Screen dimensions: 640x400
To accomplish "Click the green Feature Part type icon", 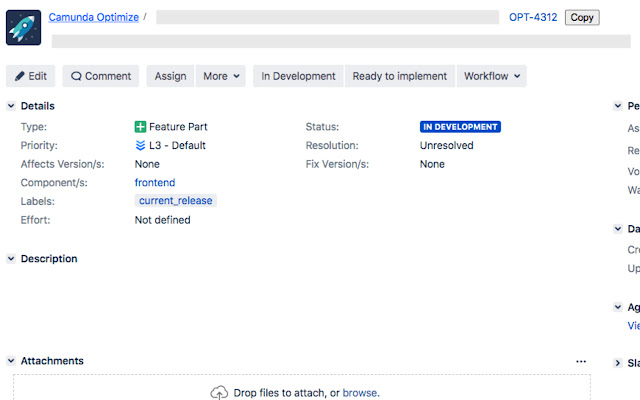I will (x=140, y=127).
